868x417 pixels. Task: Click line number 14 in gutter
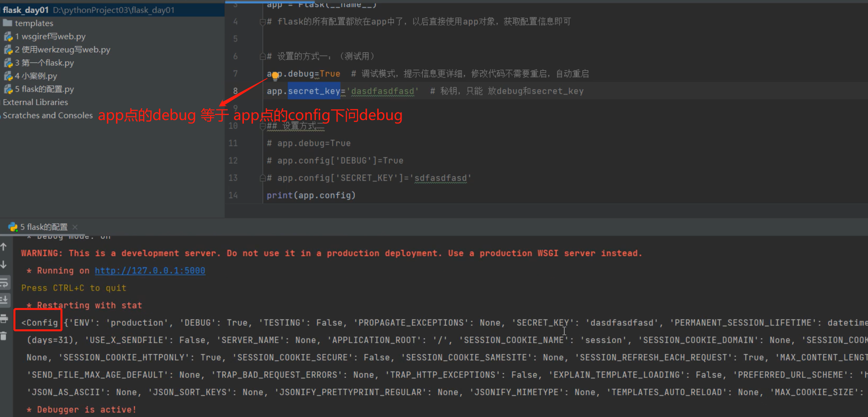[x=233, y=195]
